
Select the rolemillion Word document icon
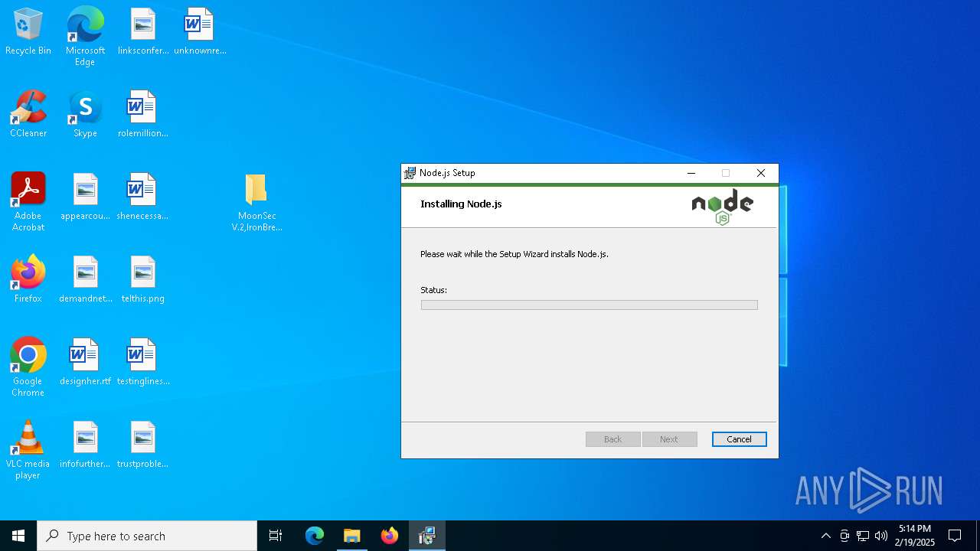pyautogui.click(x=142, y=114)
